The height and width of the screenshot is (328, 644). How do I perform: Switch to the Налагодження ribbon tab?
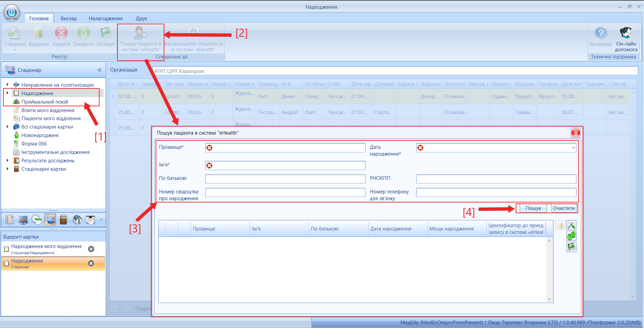click(106, 19)
